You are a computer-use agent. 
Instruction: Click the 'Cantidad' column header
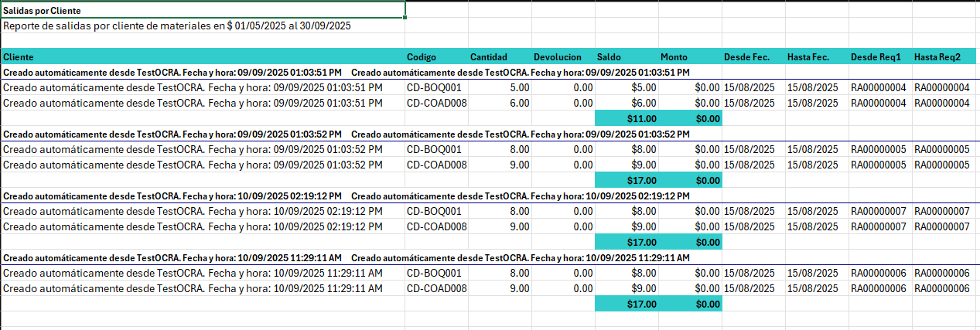500,56
